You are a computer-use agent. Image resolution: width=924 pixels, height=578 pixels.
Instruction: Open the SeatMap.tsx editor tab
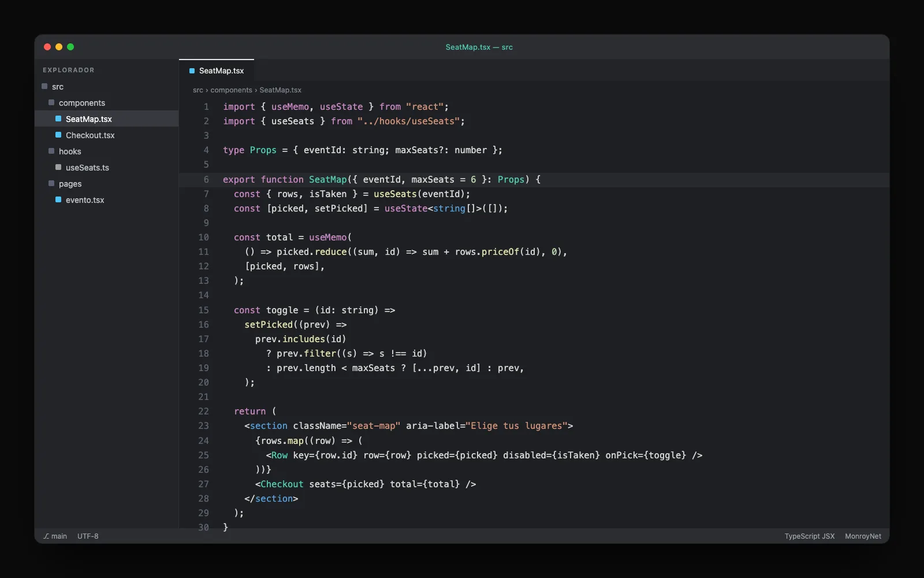(x=217, y=71)
